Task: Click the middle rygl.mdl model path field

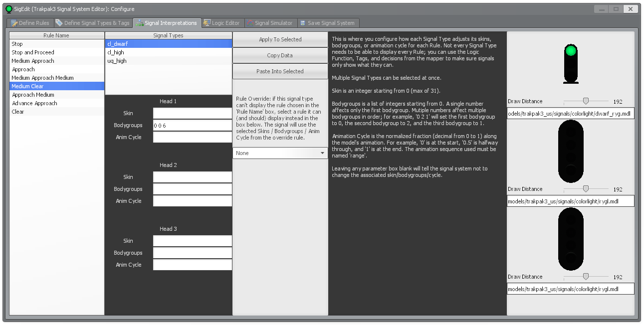Action: [570, 201]
